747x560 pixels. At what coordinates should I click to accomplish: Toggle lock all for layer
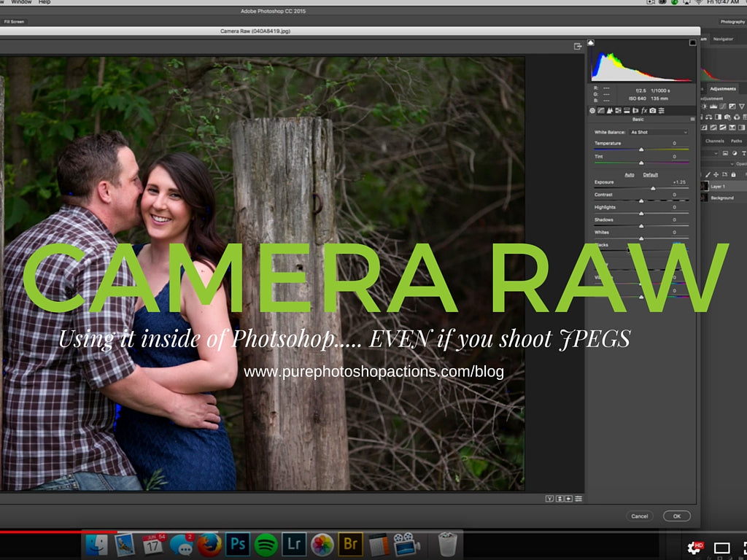[x=734, y=174]
